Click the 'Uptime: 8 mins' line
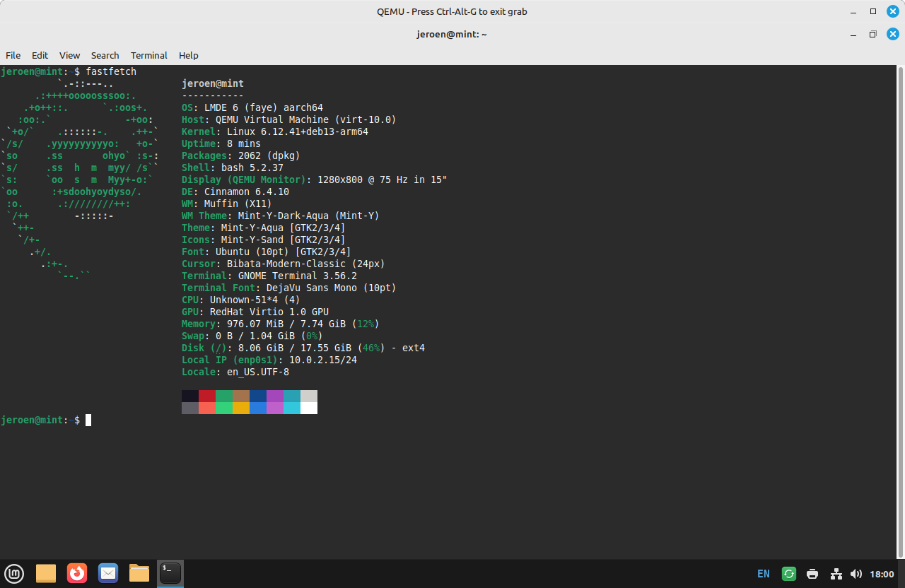 [221, 143]
